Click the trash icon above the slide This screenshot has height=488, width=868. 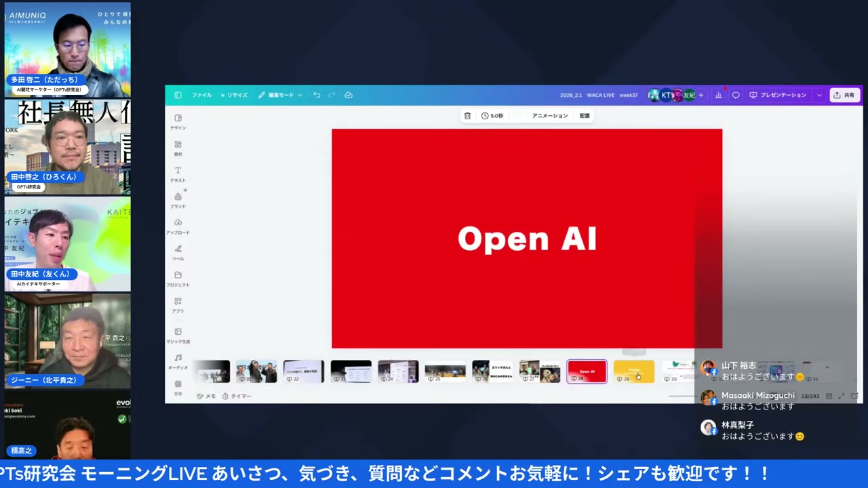[x=467, y=115]
